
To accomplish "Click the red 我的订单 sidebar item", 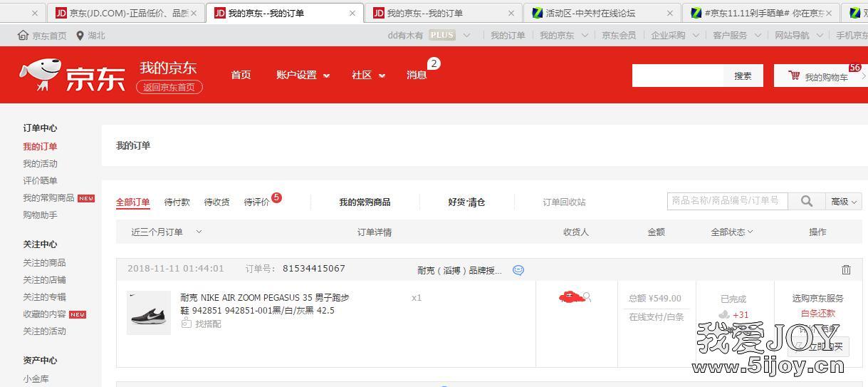I will [x=40, y=146].
